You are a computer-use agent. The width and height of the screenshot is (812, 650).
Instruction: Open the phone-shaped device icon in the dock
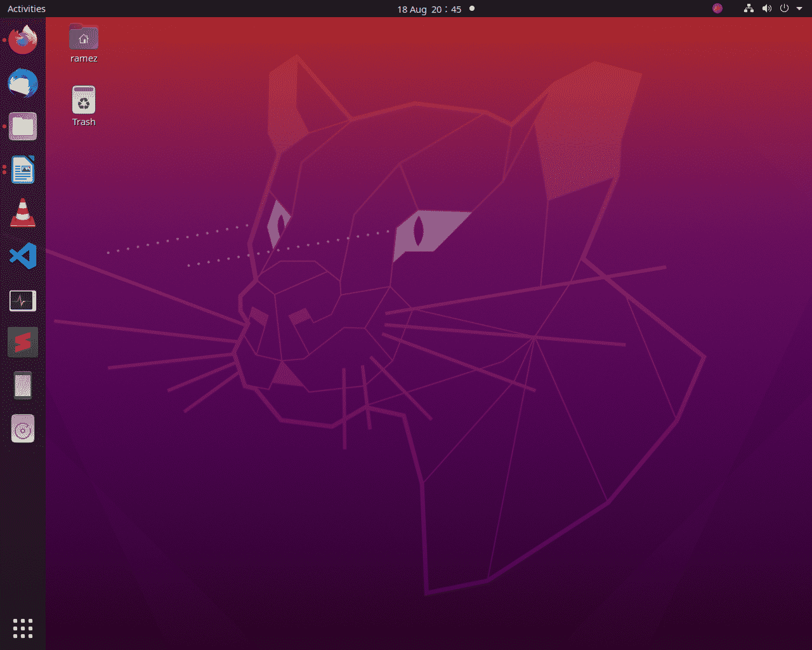coord(23,386)
